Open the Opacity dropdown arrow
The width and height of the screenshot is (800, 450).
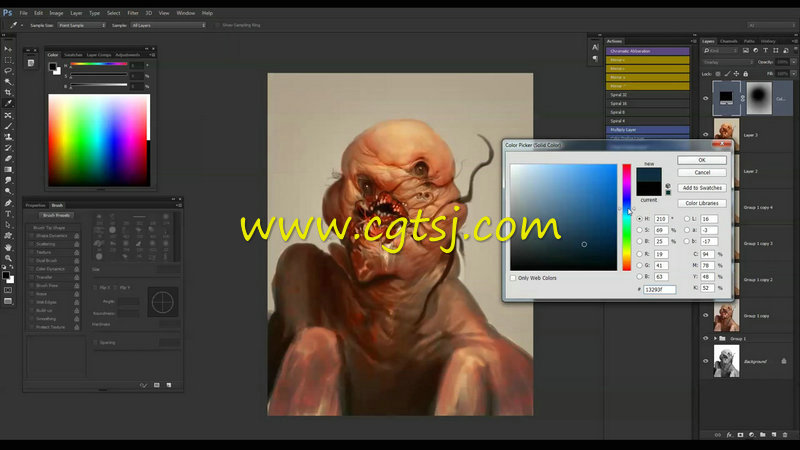793,62
